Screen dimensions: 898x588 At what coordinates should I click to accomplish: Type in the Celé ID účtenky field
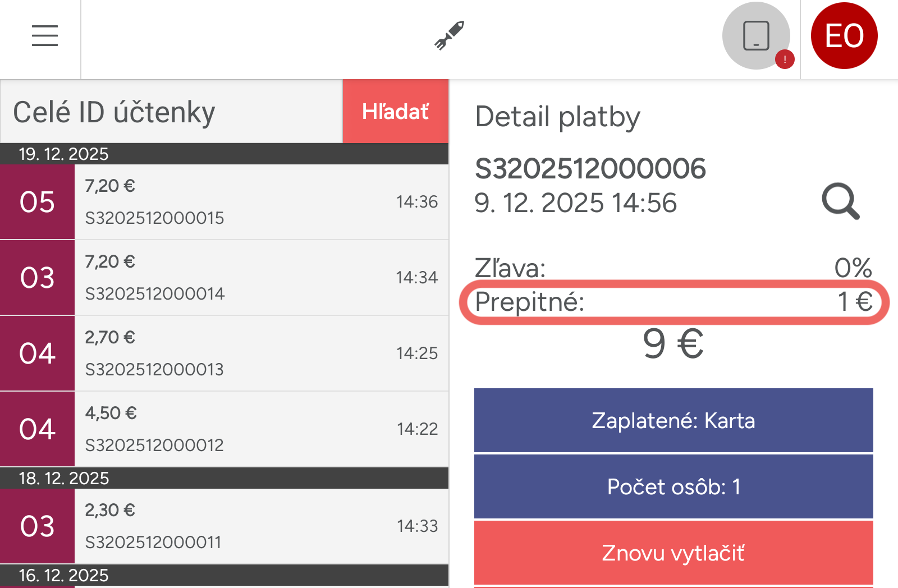[171, 112]
